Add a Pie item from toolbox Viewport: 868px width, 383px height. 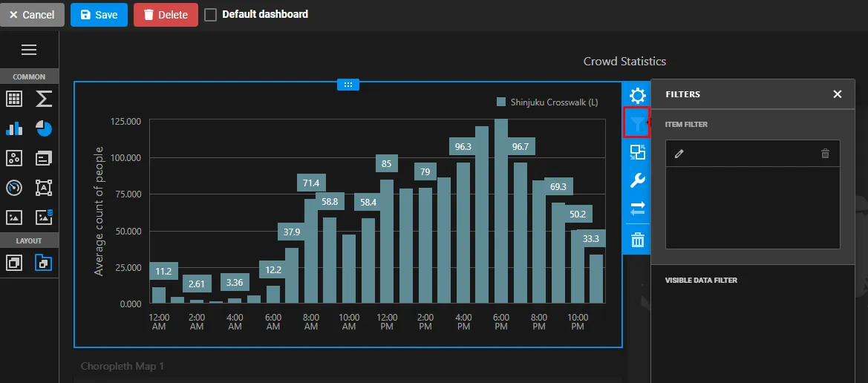[44, 128]
